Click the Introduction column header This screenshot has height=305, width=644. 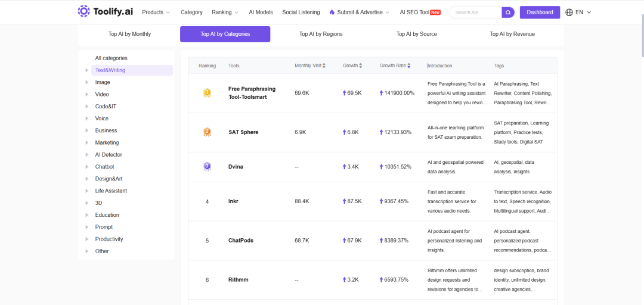click(440, 66)
